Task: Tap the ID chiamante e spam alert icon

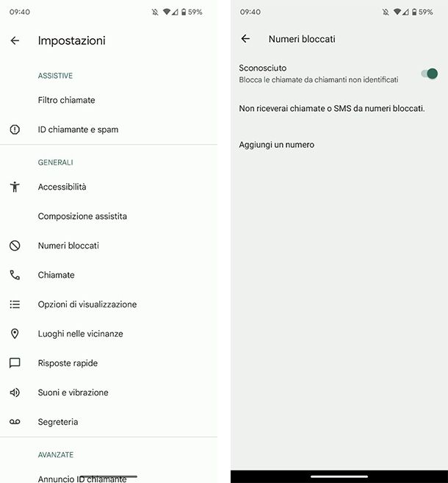Action: (15, 129)
